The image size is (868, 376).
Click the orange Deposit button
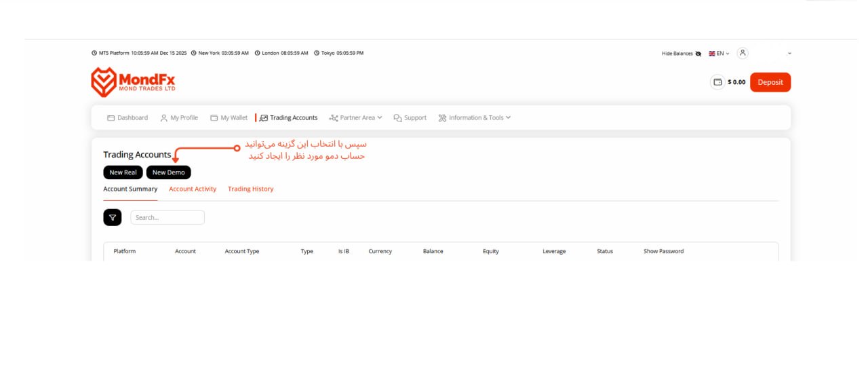pyautogui.click(x=770, y=82)
